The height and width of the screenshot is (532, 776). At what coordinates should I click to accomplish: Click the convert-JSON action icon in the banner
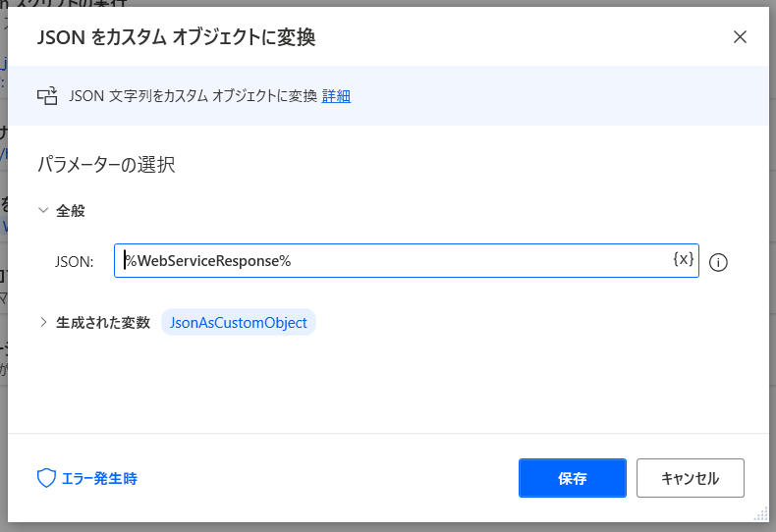coord(47,96)
